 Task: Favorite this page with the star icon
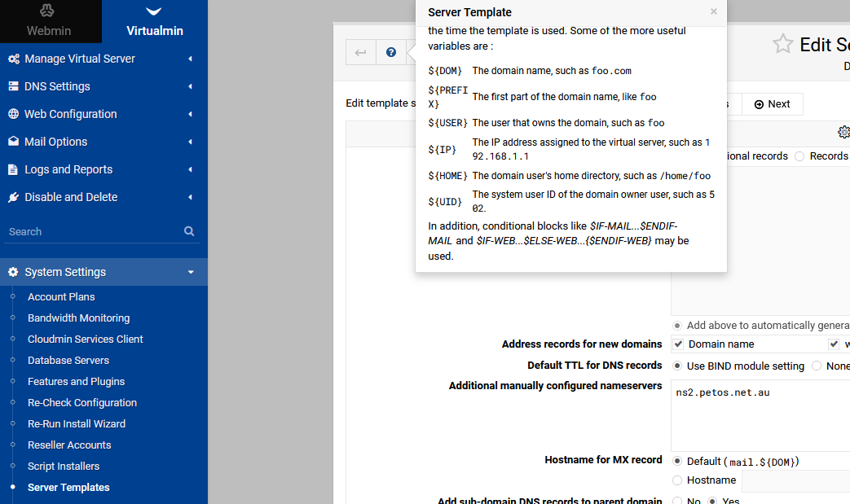pyautogui.click(x=783, y=44)
